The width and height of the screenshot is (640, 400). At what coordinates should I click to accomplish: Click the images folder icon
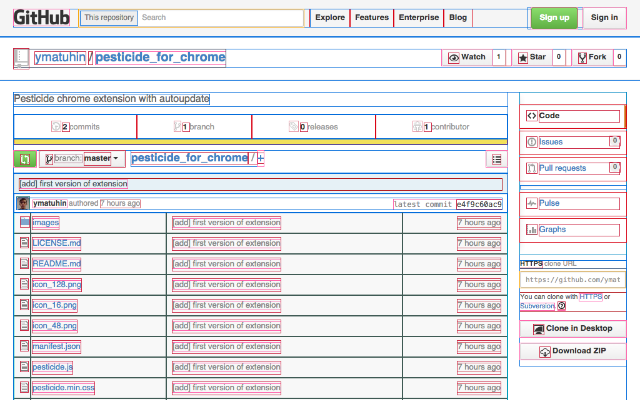(x=25, y=222)
